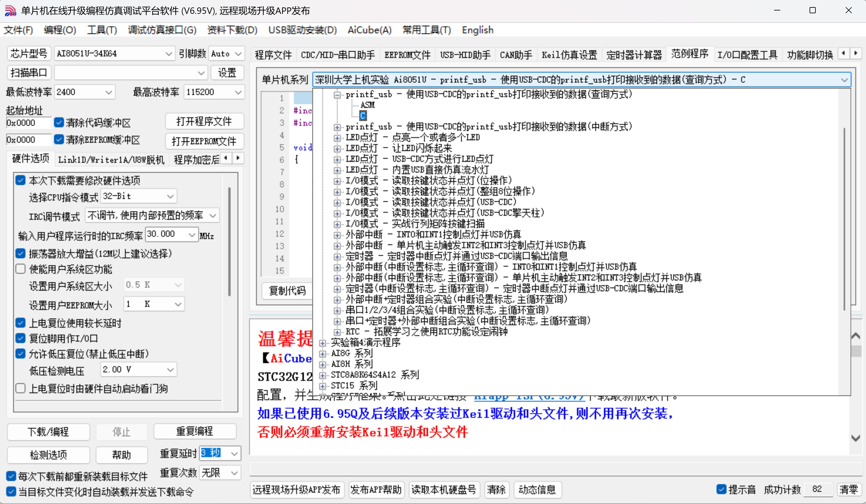Enable 使能用户系统区功能 checkbox
This screenshot has width=866, height=504.
pyautogui.click(x=20, y=269)
